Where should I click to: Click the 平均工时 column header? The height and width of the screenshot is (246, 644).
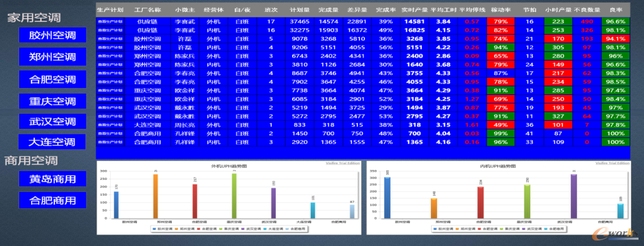(x=444, y=9)
